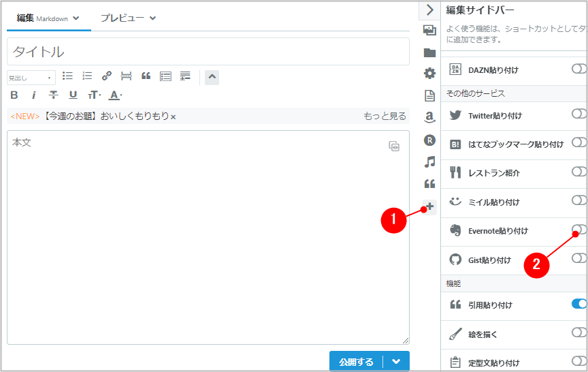Click the body textarea resize handle
The width and height of the screenshot is (588, 372).
[x=406, y=341]
